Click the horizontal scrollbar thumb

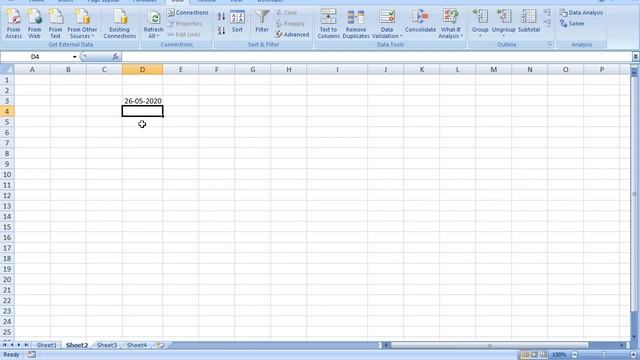tap(489, 345)
